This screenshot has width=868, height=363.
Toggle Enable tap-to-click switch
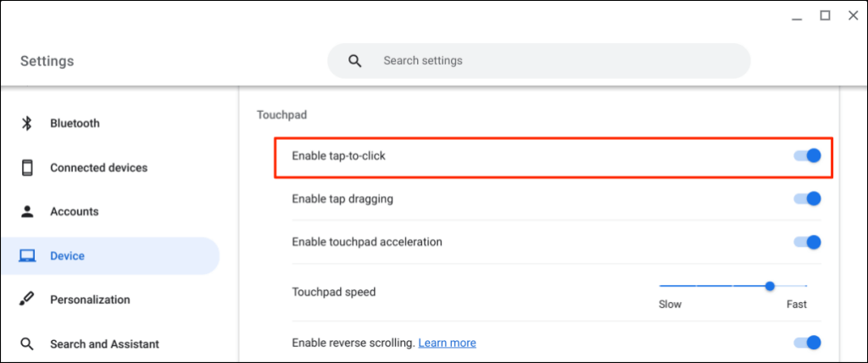click(808, 156)
